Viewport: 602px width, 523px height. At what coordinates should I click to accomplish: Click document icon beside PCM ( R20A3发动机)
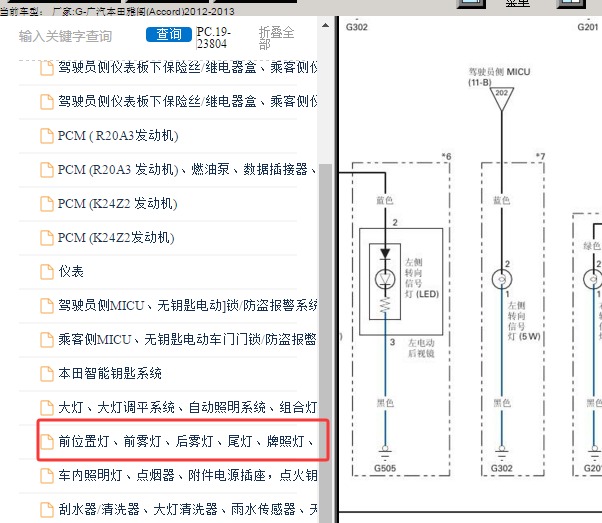coord(47,136)
